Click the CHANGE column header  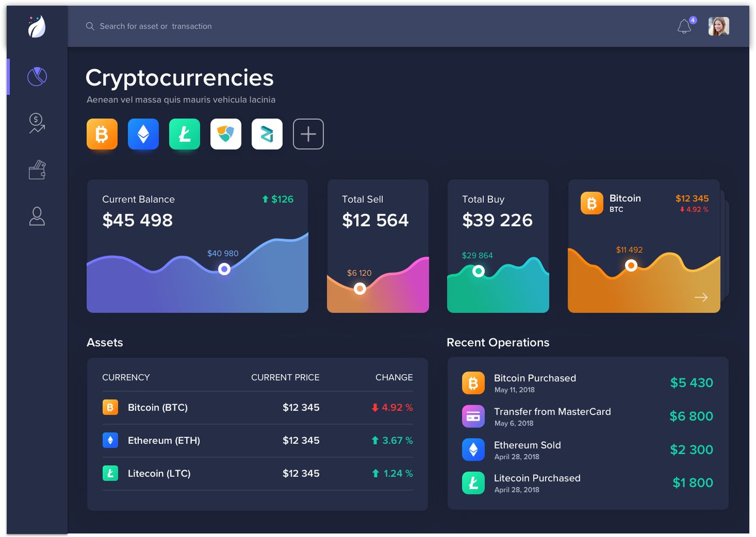pyautogui.click(x=394, y=377)
